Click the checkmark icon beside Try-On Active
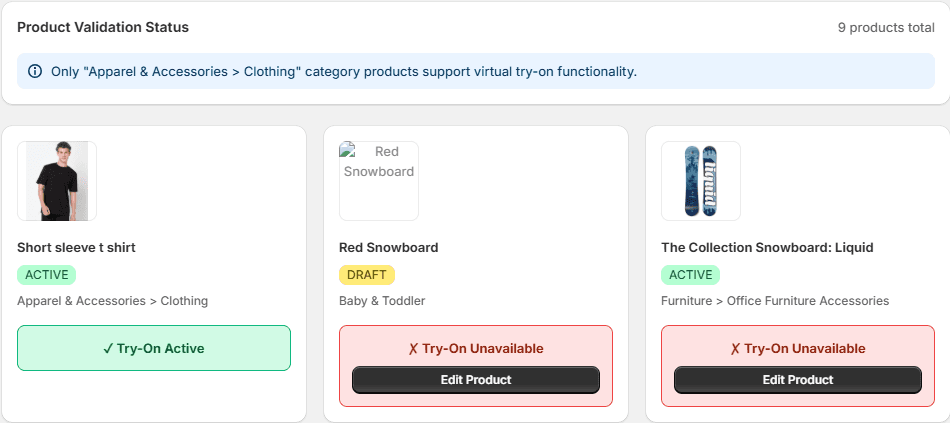The image size is (950, 423). pos(108,349)
